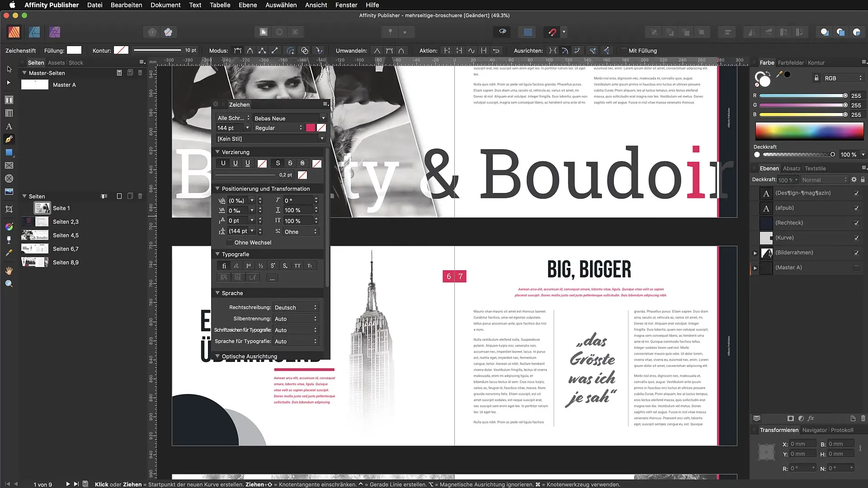Open layer effects fx icon
Screen dimensions: 868x488
pos(811,418)
